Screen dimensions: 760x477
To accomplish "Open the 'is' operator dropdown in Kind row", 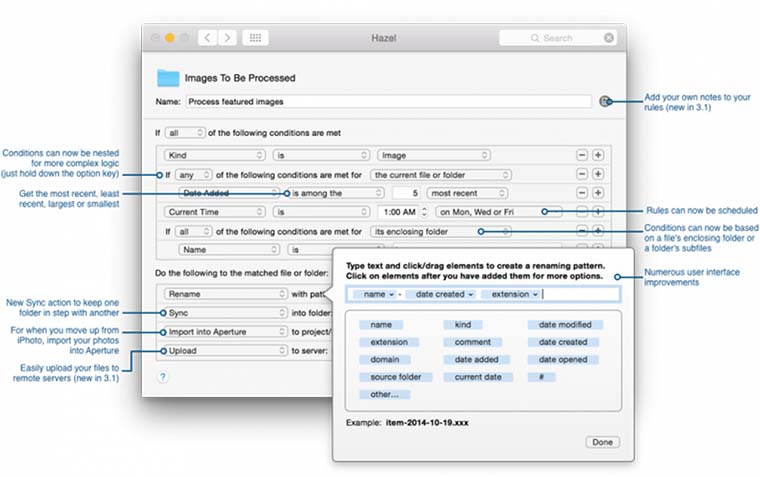I will [321, 155].
